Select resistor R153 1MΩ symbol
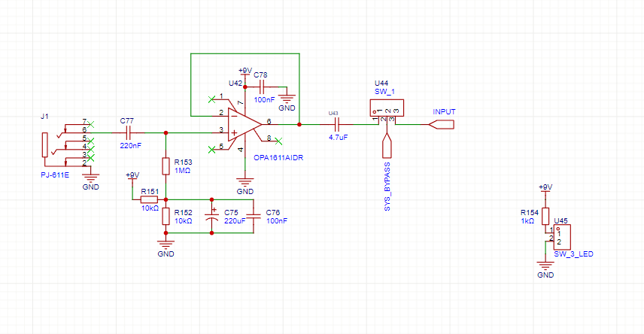644x334 pixels. 166,166
